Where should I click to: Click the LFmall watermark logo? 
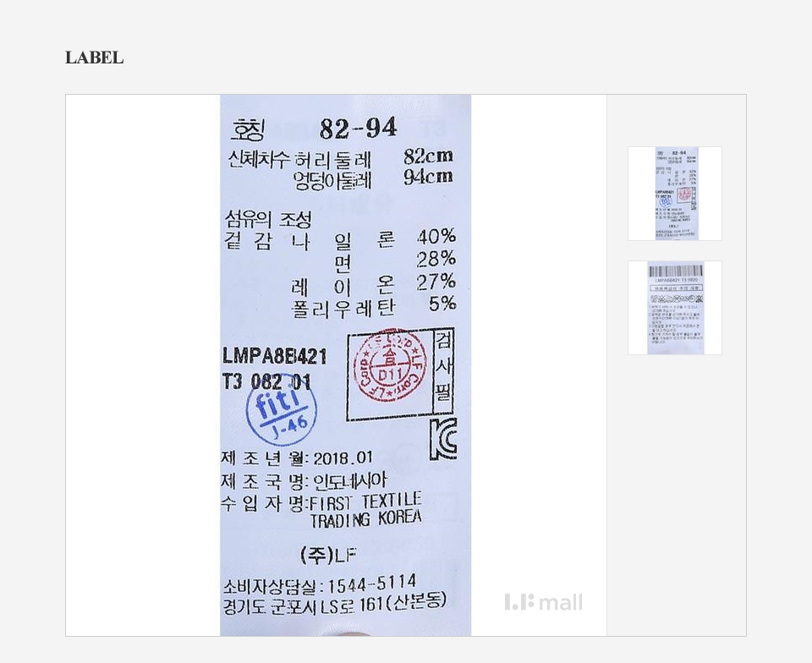(544, 602)
